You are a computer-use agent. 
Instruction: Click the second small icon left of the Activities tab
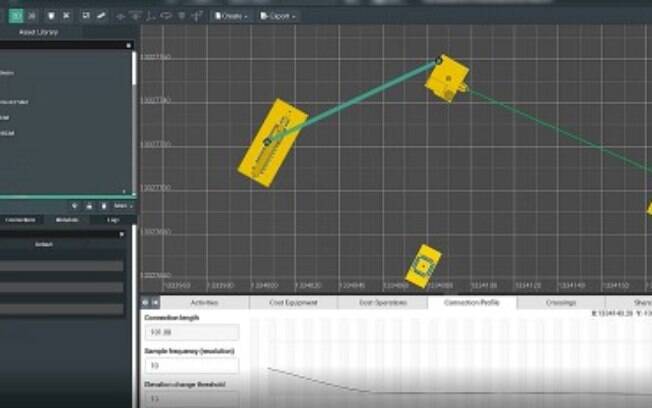(x=155, y=302)
